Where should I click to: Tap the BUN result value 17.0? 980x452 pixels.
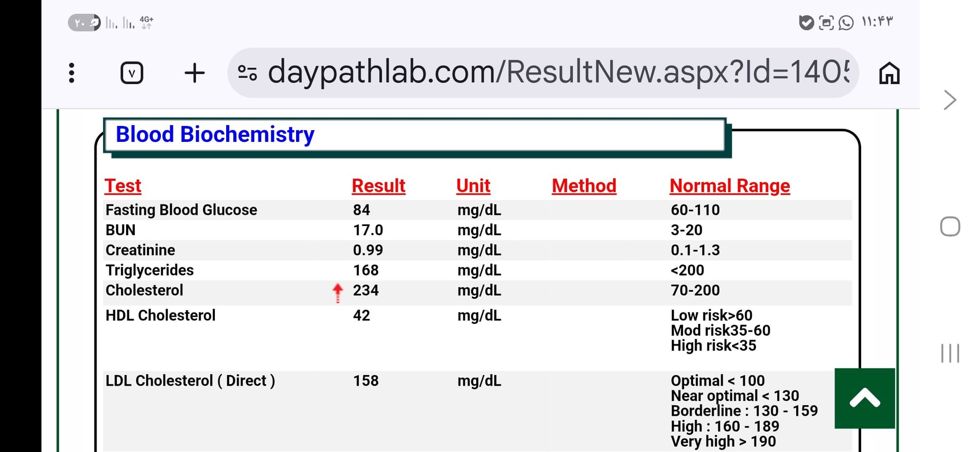(x=368, y=230)
